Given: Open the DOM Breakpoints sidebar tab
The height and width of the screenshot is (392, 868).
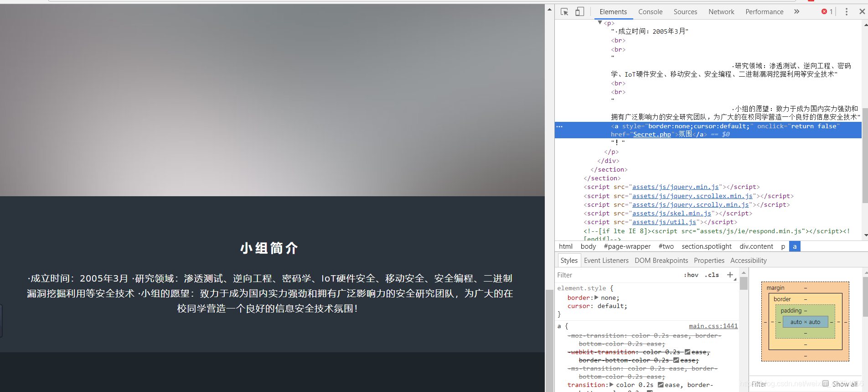Looking at the screenshot, I should coord(661,261).
